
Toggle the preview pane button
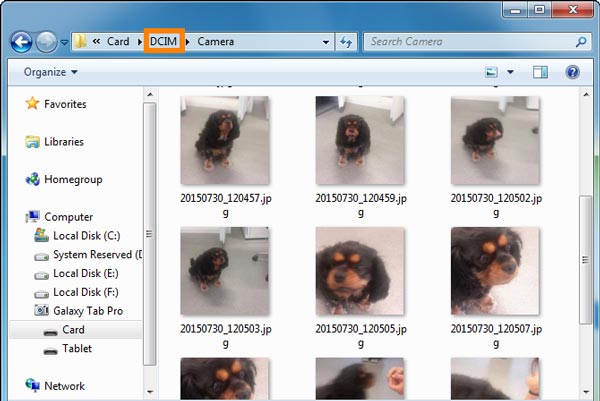pos(540,72)
